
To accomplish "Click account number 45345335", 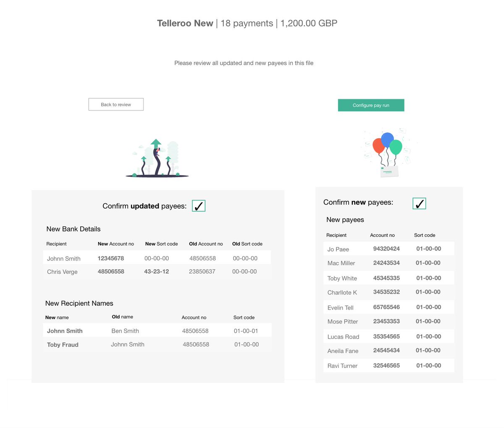I will (x=386, y=278).
